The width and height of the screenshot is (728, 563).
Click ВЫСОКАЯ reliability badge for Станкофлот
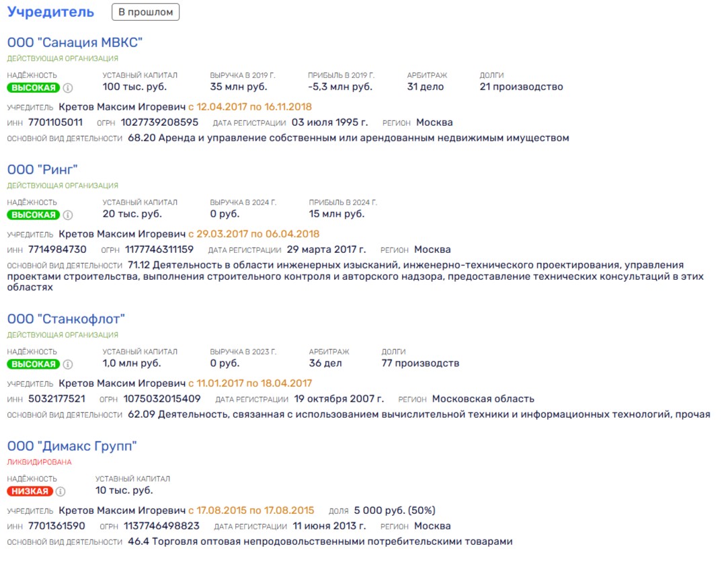pos(34,365)
